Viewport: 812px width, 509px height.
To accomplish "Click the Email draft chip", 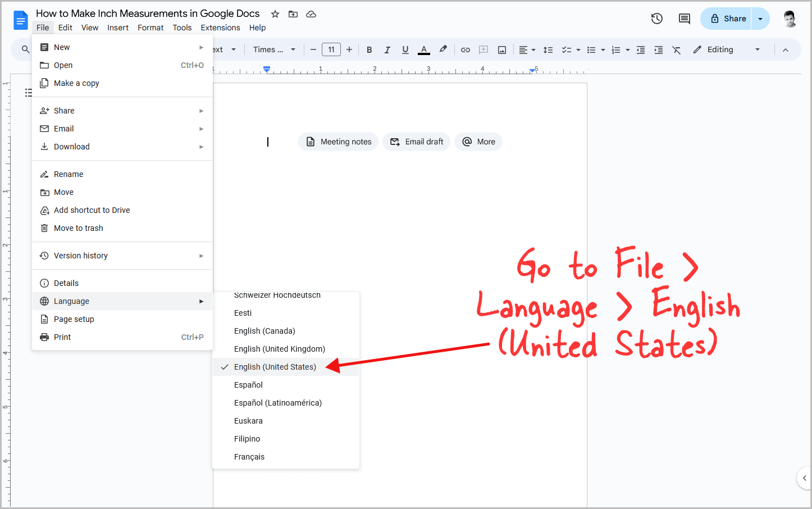I will [416, 142].
